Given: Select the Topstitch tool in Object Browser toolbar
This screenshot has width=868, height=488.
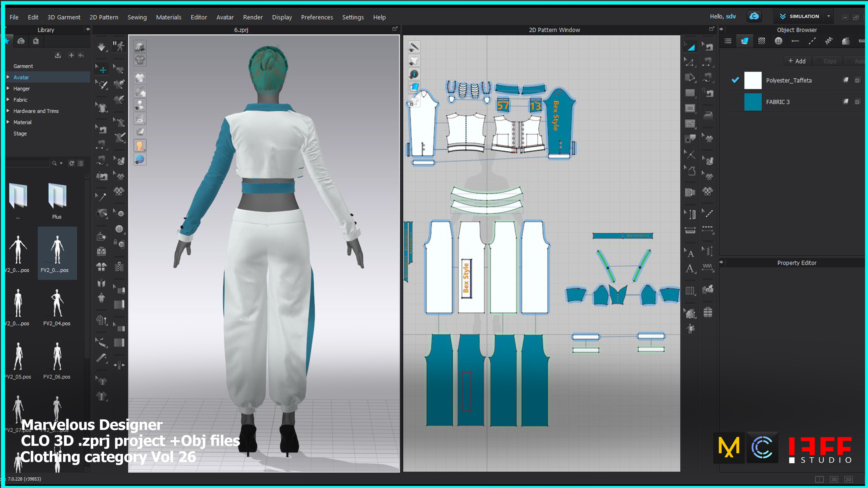Looking at the screenshot, I should [812, 41].
